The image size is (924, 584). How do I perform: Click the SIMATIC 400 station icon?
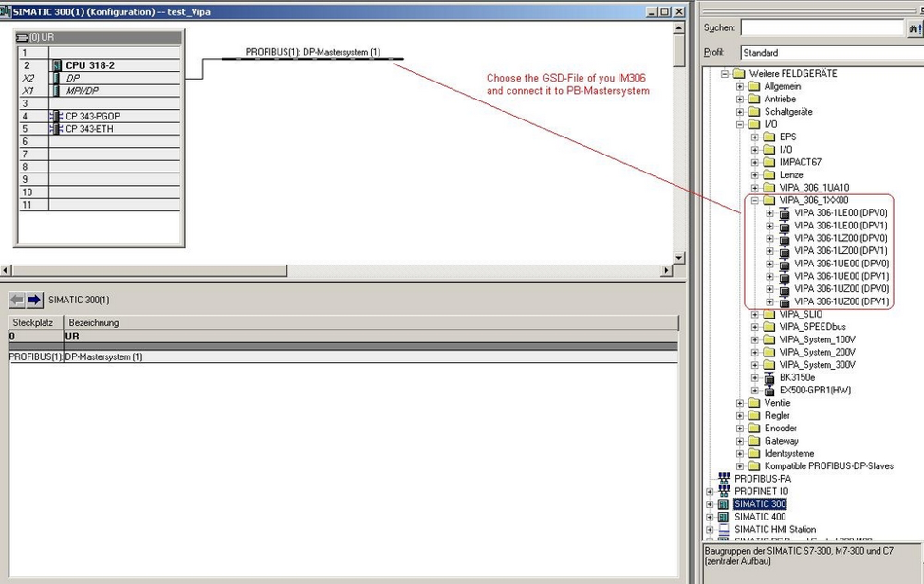724,517
